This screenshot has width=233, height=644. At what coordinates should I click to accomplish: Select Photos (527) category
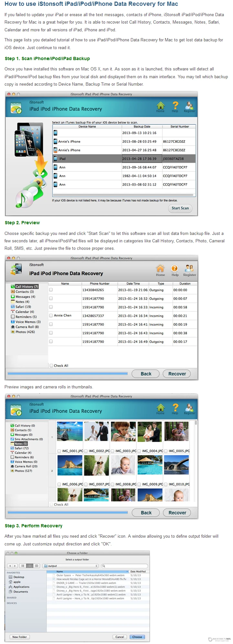(21, 471)
